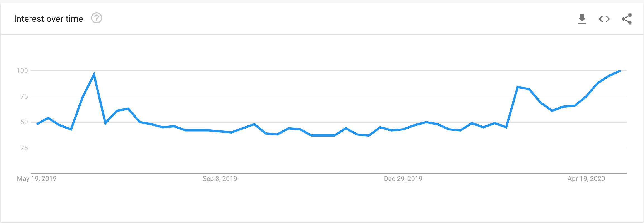Select the May 19, 2019 date label
Image resolution: width=644 pixels, height=223 pixels.
[x=37, y=179]
